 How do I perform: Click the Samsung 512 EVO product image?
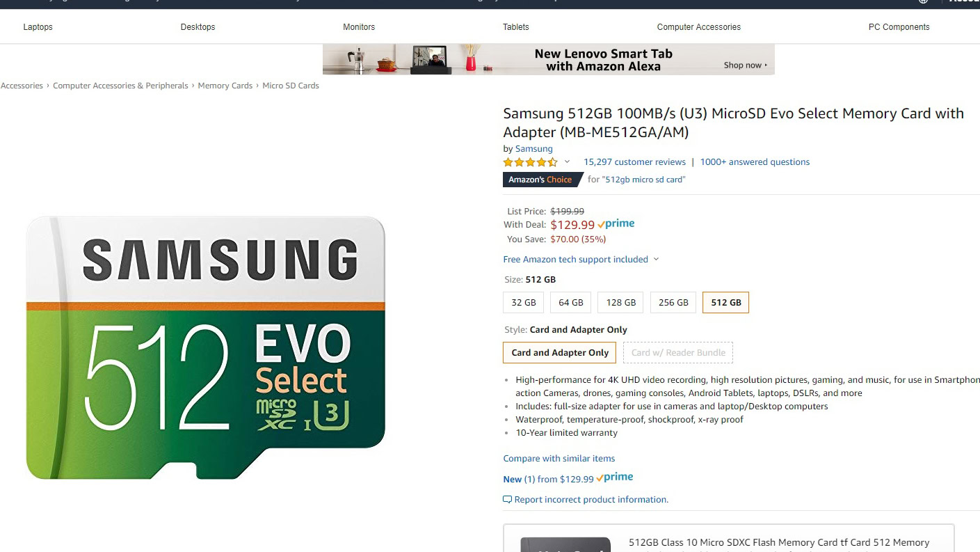pos(205,347)
